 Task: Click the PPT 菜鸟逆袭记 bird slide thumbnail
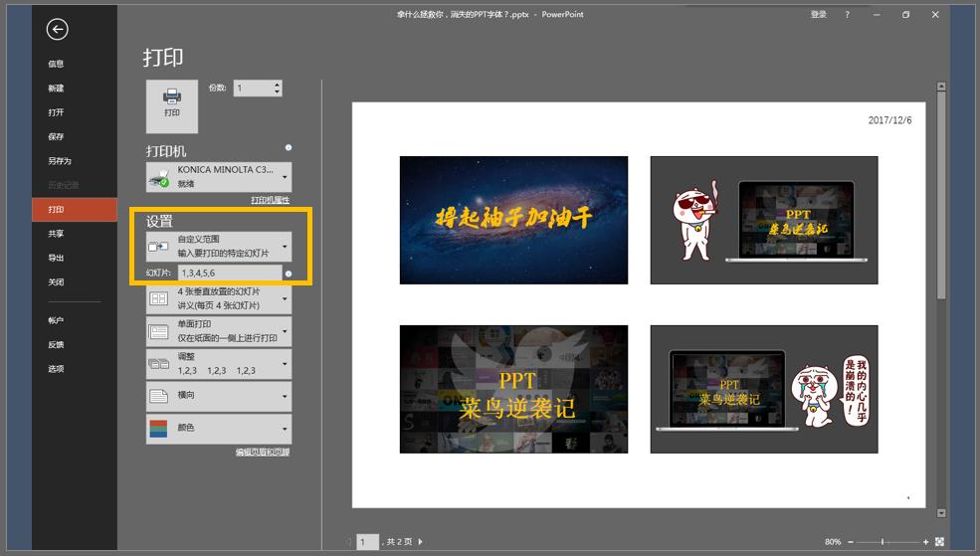[513, 389]
